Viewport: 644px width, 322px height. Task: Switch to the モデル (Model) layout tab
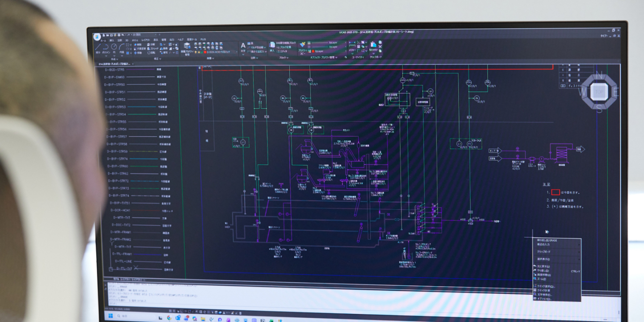116,279
